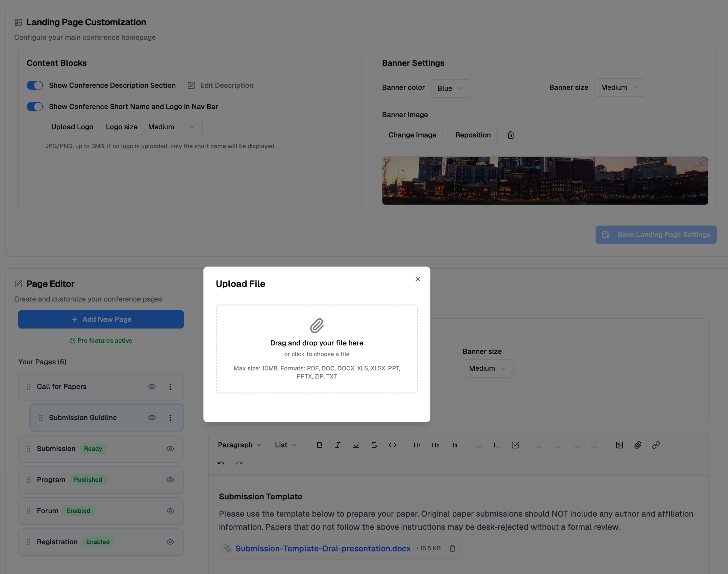Screen dimensions: 728x574
Task: Toggle Show Conference Description Section switch
Action: [35, 85]
